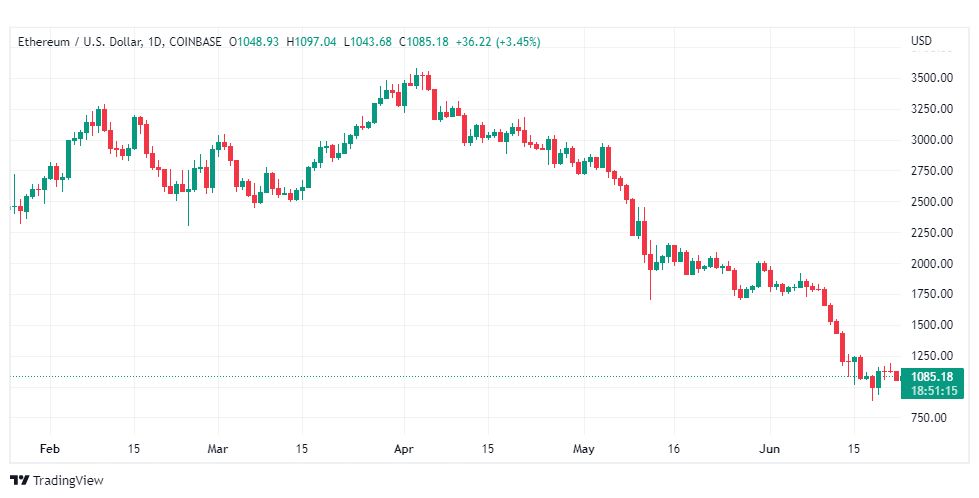
Task: Open the TradingView text link
Action: (x=68, y=481)
